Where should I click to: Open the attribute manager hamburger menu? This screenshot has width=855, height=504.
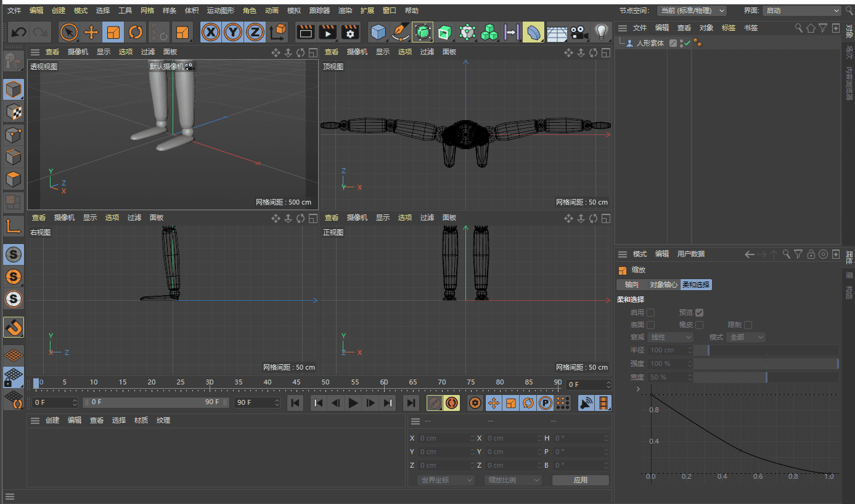(x=623, y=254)
